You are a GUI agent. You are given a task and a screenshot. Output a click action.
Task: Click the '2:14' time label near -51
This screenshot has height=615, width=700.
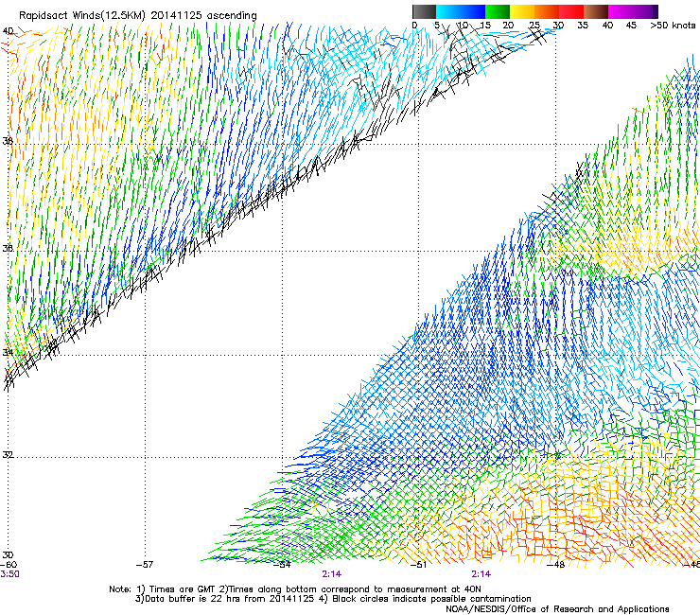[x=481, y=574]
